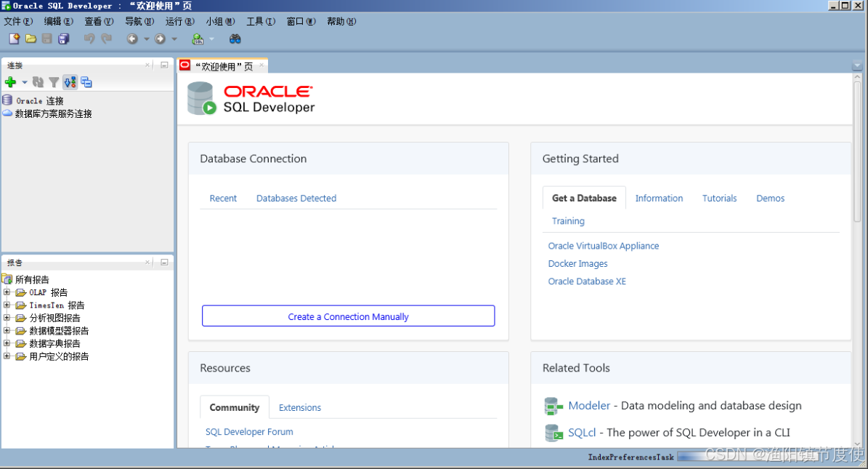Image resolution: width=868 pixels, height=469 pixels.
Task: Click the Refresh icon in connections panel
Action: coord(38,82)
